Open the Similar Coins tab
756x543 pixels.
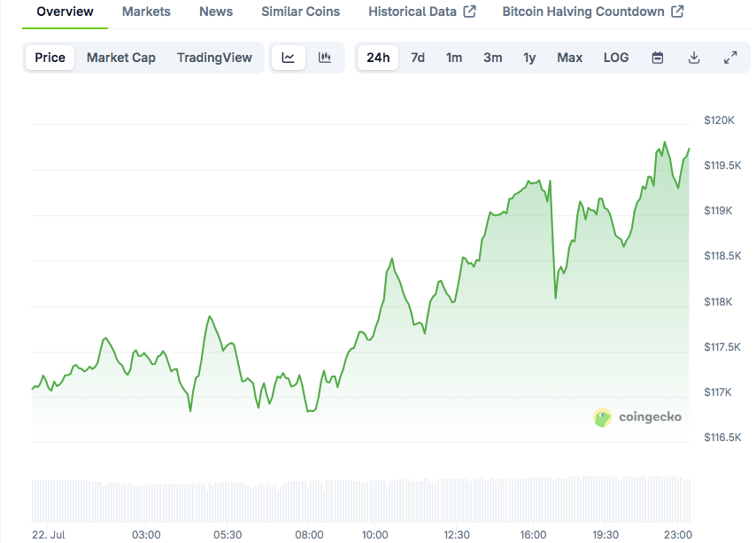(299, 12)
